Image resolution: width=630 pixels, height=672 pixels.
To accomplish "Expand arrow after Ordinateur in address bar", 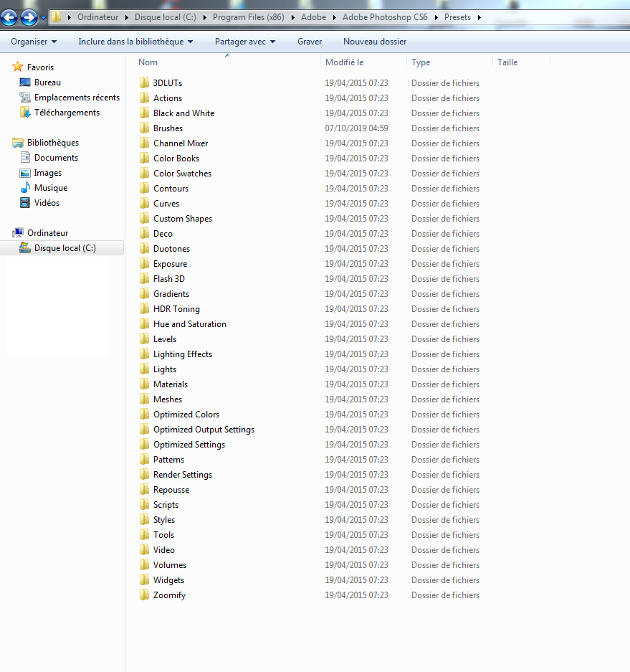I will [x=126, y=18].
